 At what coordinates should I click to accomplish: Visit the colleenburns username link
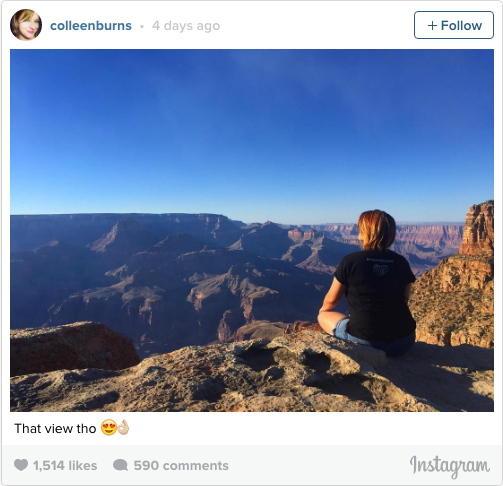(91, 26)
